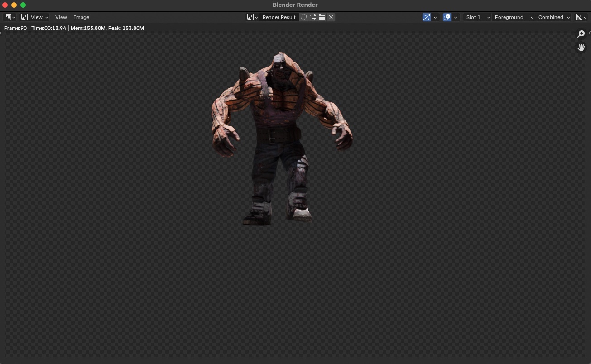Select the zoom magnifier gizmo
Screen dimensions: 591x364
tap(581, 34)
